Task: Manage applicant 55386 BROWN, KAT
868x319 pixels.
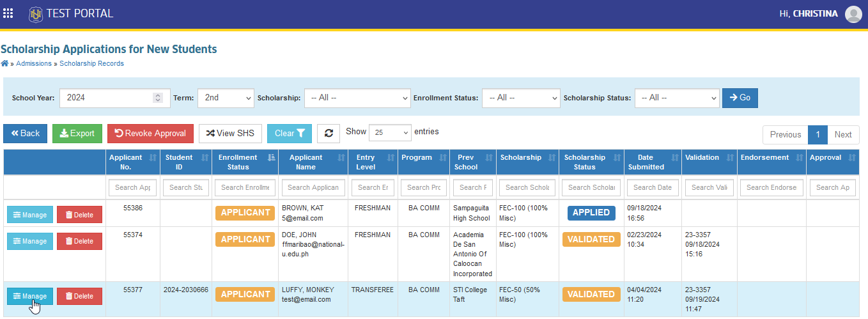Action: click(30, 215)
